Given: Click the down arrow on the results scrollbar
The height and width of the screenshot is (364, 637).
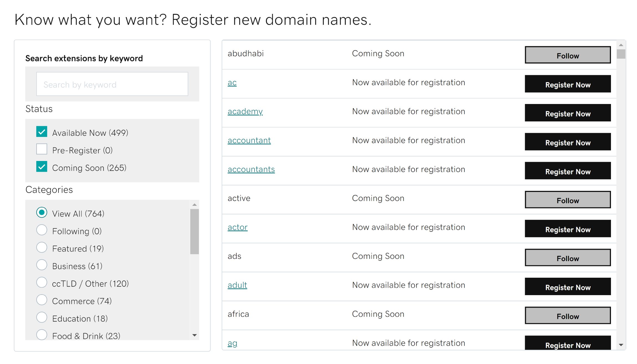Looking at the screenshot, I should tap(621, 345).
